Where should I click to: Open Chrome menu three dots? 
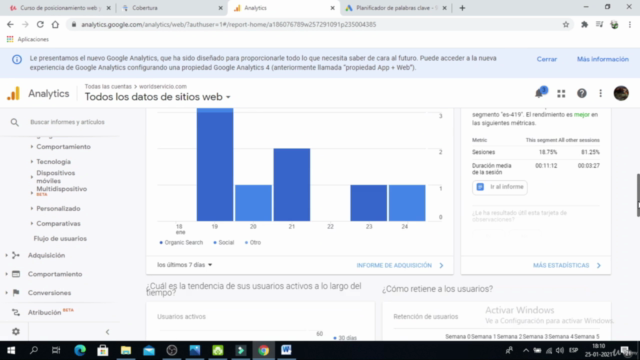630,24
